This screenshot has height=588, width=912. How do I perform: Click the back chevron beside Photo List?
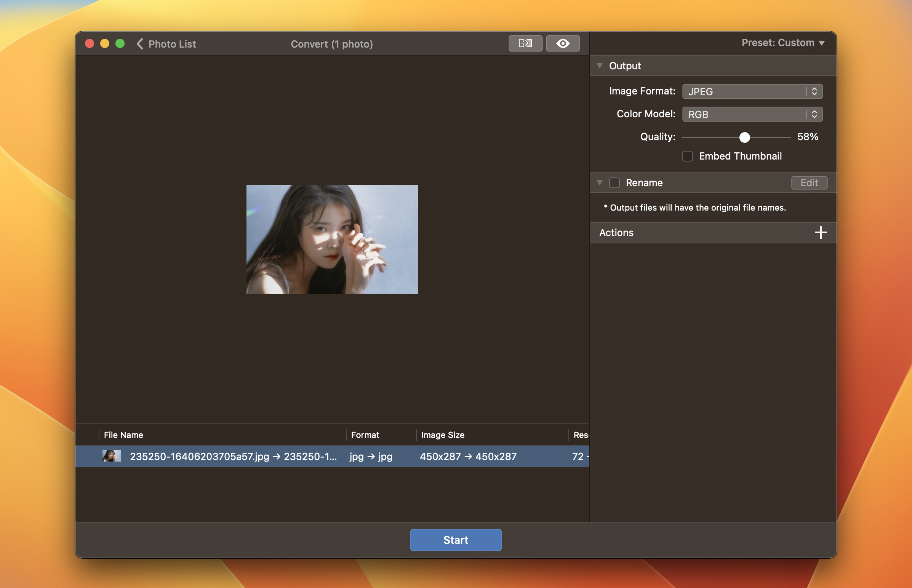tap(140, 44)
